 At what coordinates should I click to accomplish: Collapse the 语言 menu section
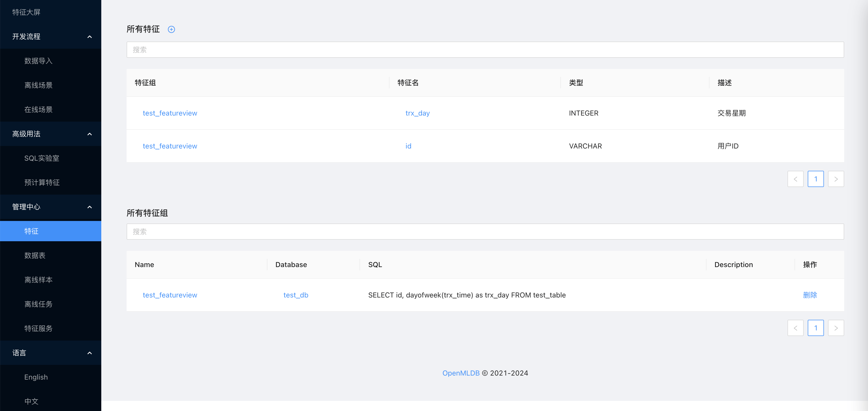pos(89,353)
